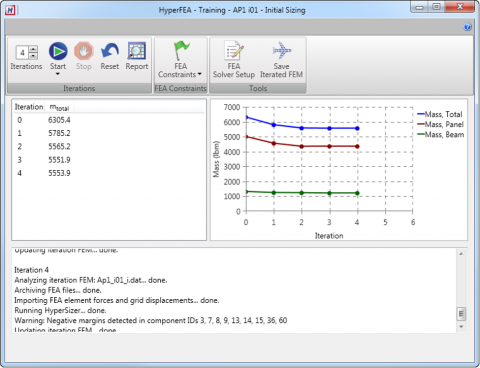Click the log panel scrollbar thumb
The image size is (480, 368).
pyautogui.click(x=461, y=314)
